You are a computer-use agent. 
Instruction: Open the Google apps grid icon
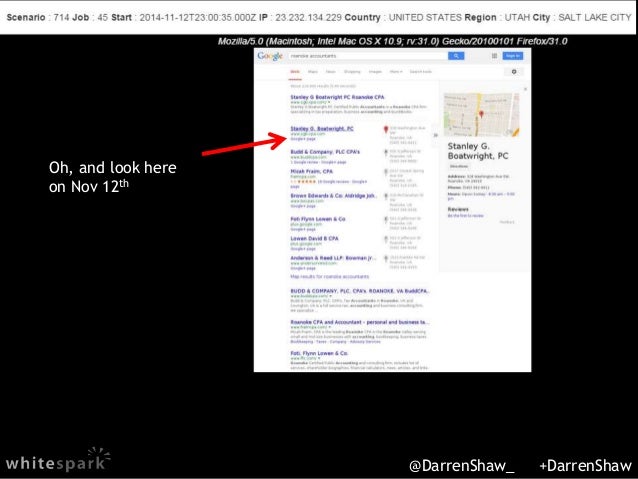click(494, 56)
